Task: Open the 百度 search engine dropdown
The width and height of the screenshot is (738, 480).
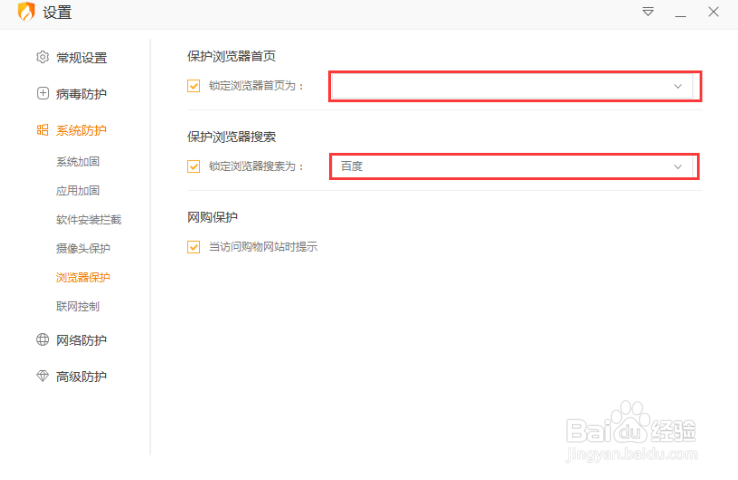Action: (678, 166)
